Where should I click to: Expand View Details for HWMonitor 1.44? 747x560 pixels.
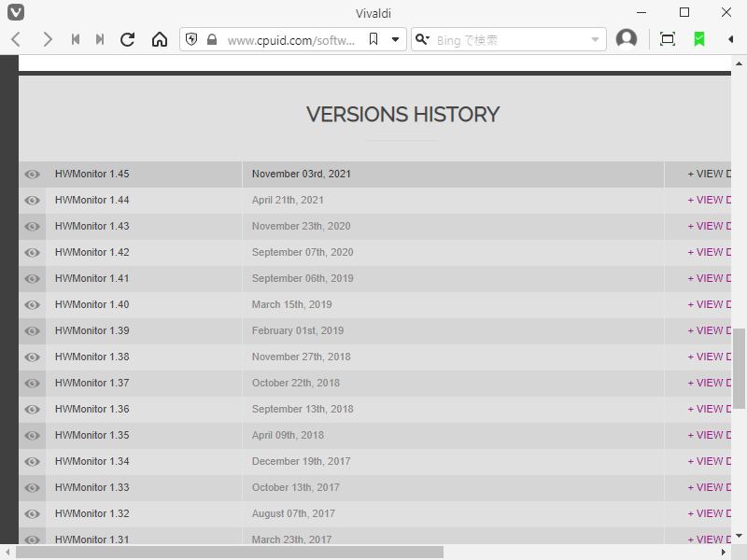pyautogui.click(x=709, y=200)
